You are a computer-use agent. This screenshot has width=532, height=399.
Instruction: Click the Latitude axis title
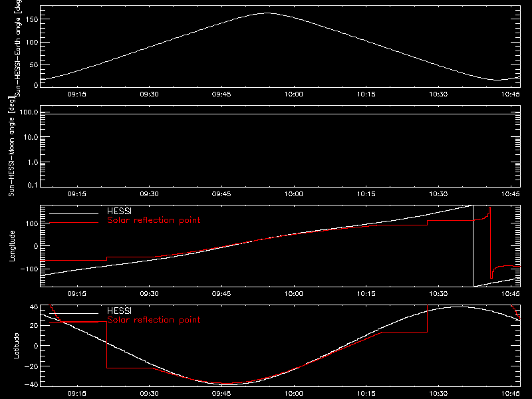[16, 346]
